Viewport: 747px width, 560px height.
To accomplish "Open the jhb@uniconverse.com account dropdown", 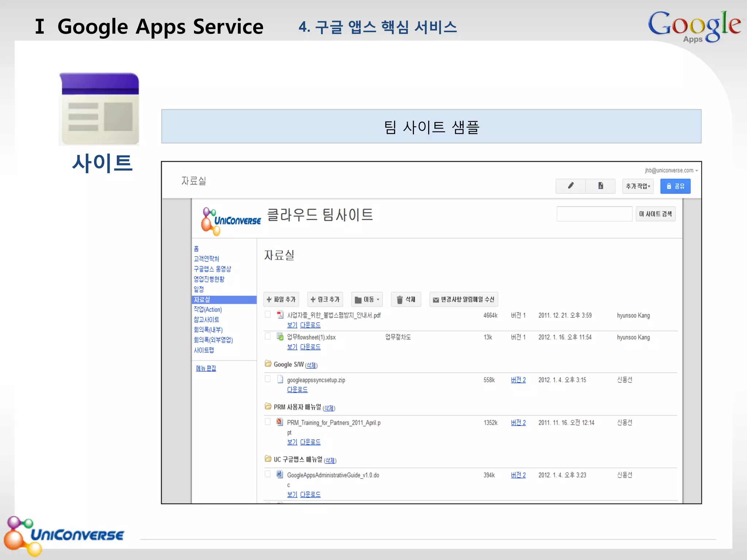I will click(671, 170).
